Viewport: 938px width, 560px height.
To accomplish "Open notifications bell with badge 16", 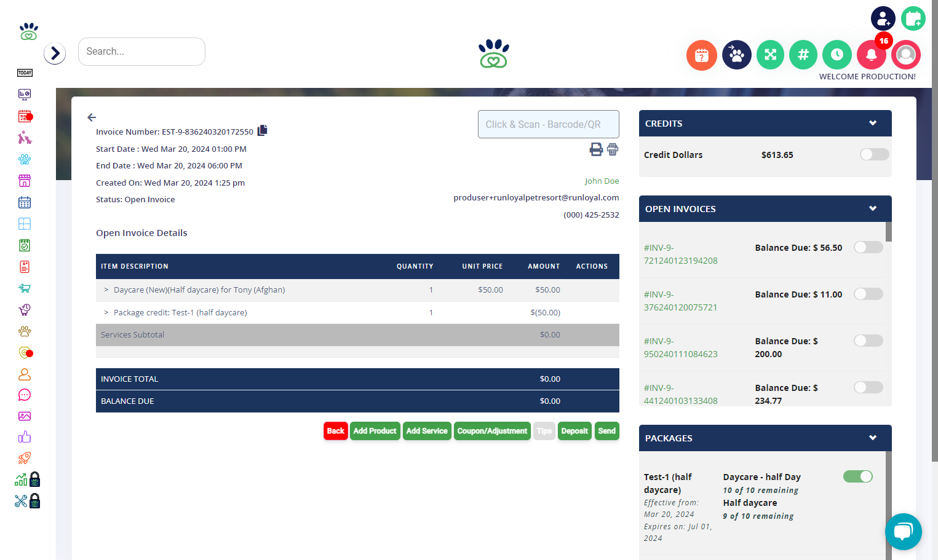I will point(872,55).
